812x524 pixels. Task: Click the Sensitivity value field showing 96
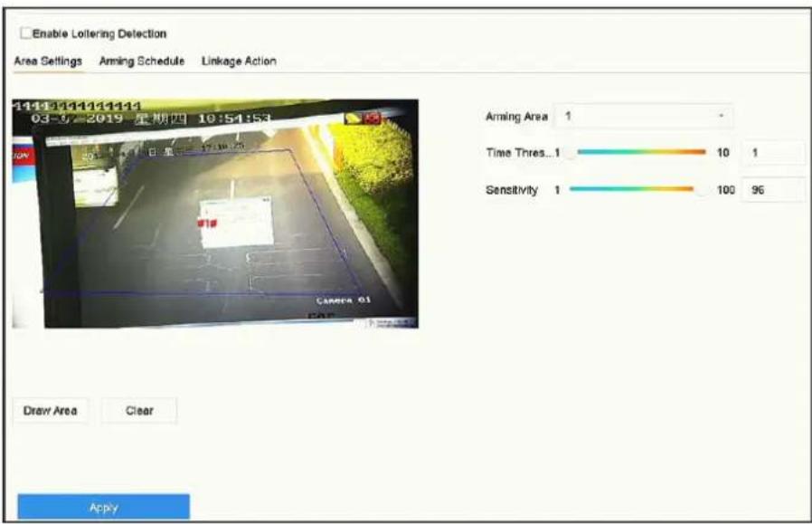click(x=773, y=190)
